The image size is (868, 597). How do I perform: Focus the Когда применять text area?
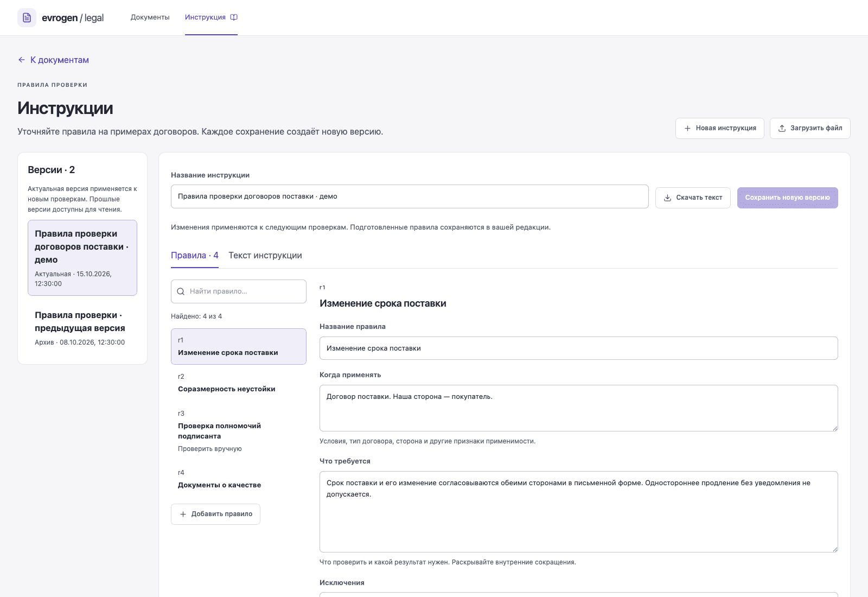579,408
